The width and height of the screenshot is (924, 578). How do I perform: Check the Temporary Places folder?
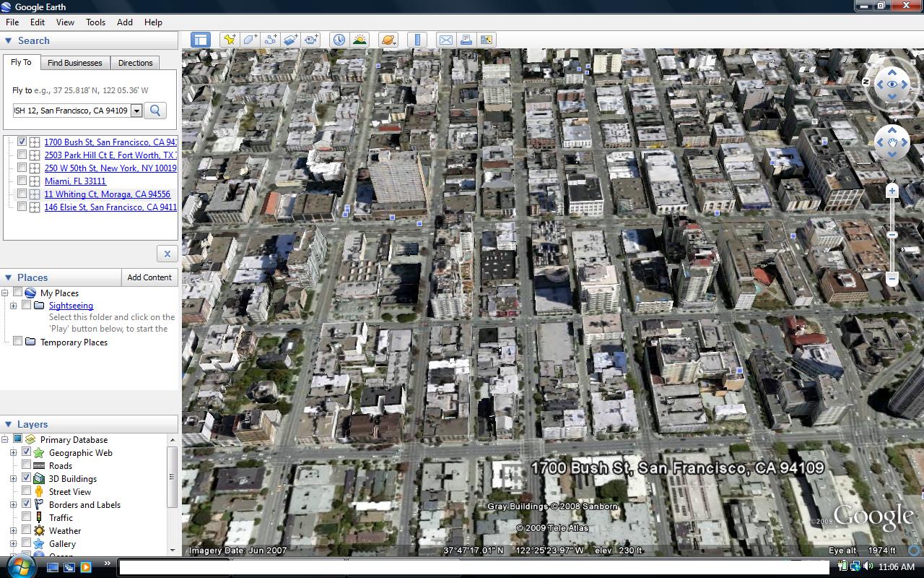[x=18, y=342]
